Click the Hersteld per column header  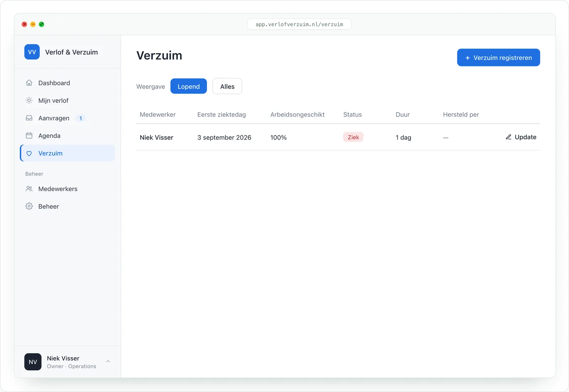(461, 114)
